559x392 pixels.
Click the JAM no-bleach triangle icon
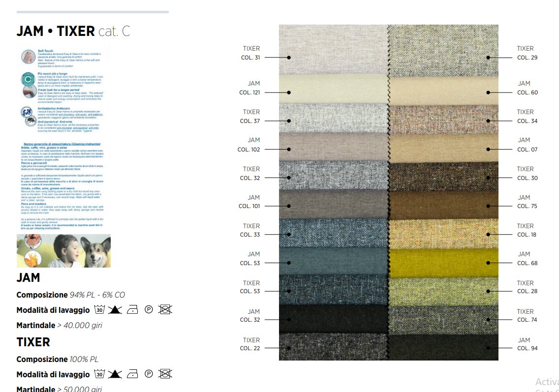click(x=115, y=310)
